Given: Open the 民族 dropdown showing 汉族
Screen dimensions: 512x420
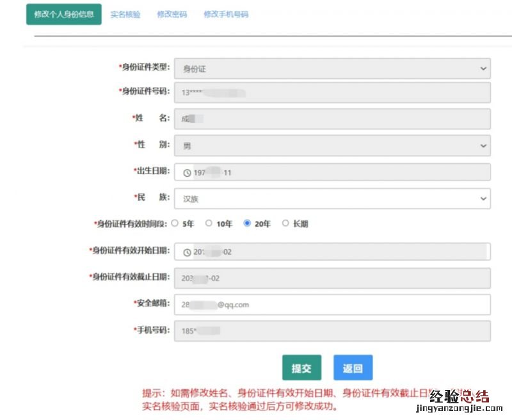Looking at the screenshot, I should pos(332,199).
